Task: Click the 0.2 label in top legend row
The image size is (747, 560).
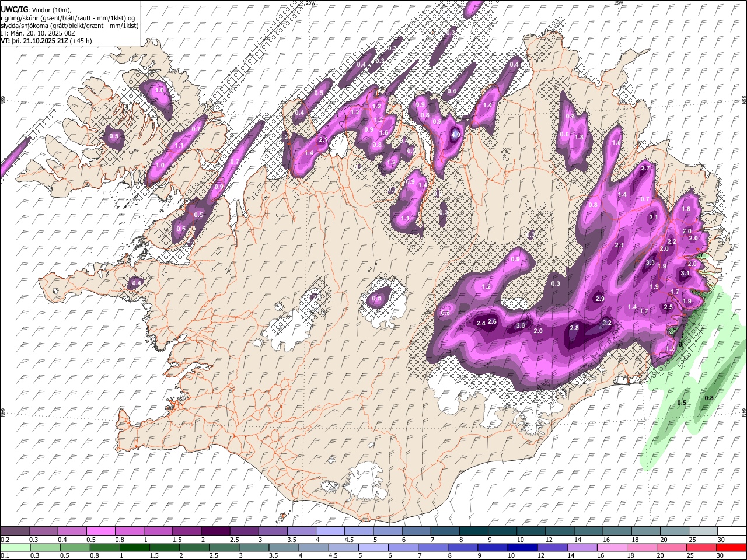Action: (5, 540)
